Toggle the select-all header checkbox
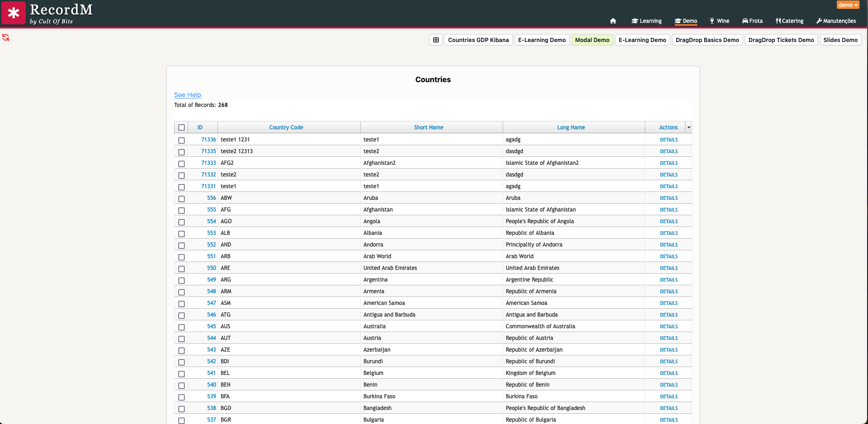 click(x=182, y=127)
